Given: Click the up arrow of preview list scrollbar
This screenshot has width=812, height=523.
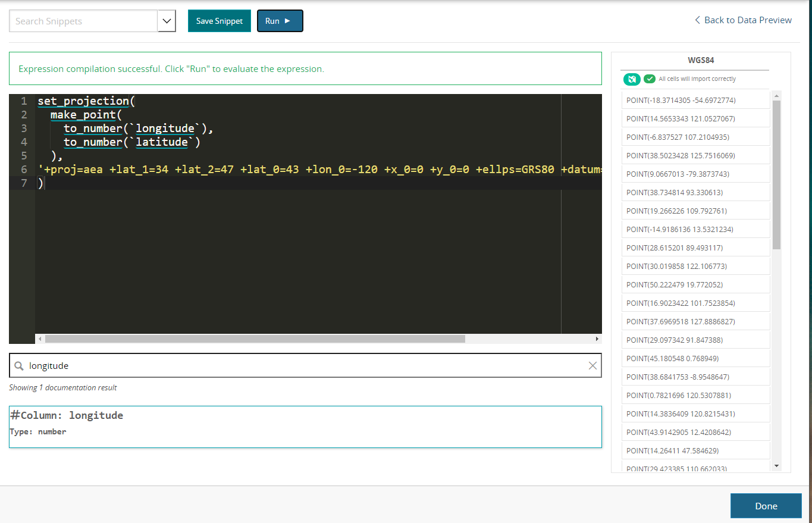Looking at the screenshot, I should coord(776,95).
